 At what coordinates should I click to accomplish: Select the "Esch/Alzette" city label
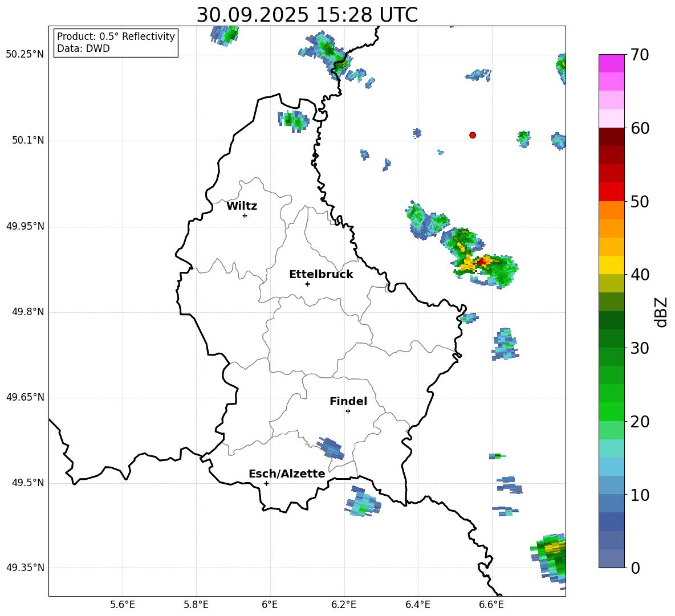287,474
